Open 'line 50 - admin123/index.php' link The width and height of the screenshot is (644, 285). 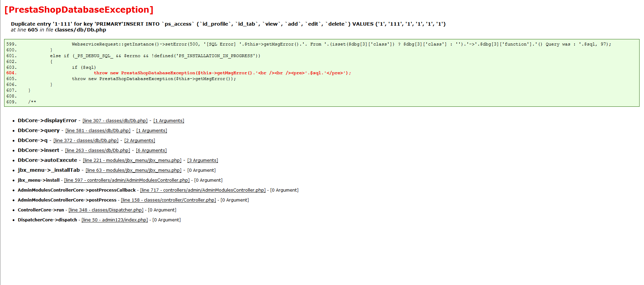click(115, 220)
